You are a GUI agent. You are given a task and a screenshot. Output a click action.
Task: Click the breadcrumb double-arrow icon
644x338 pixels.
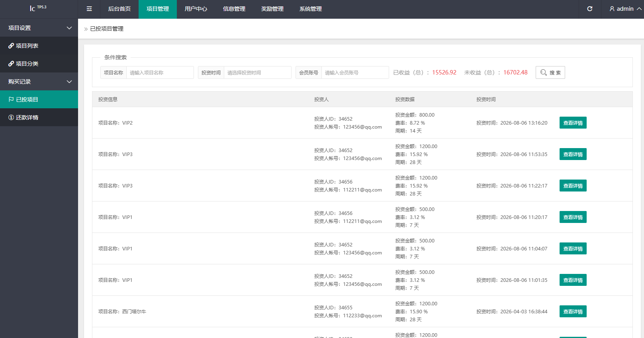coord(86,29)
